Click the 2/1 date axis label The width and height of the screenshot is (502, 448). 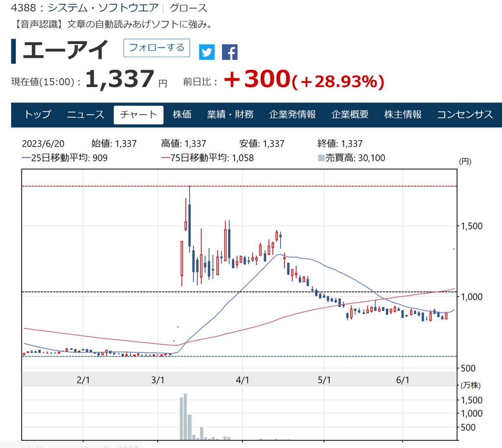click(83, 380)
